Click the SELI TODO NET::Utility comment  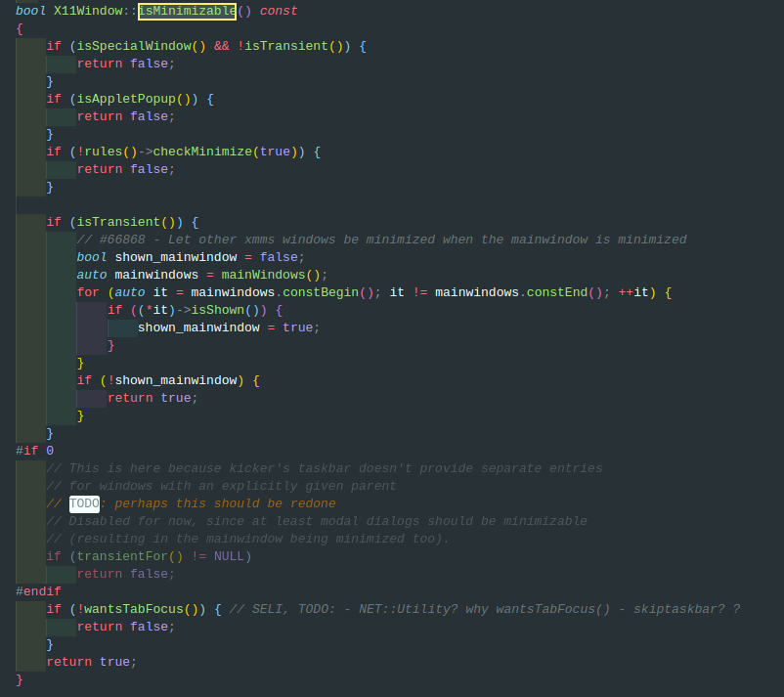[485, 609]
